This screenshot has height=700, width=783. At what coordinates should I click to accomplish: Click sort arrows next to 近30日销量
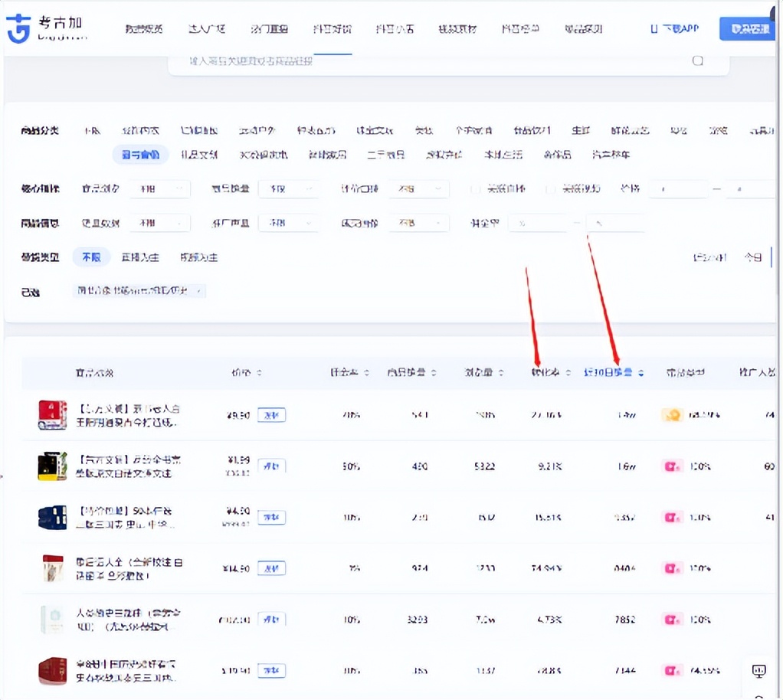(x=640, y=372)
